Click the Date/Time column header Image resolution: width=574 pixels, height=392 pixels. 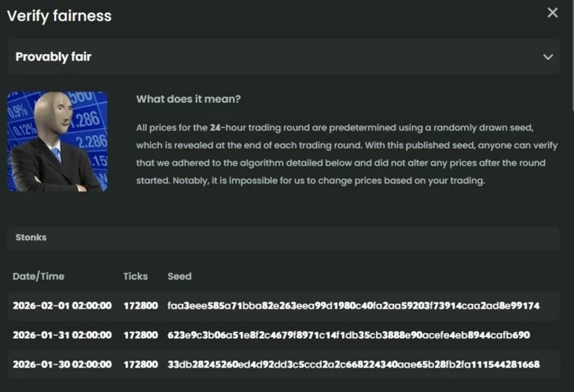(39, 277)
